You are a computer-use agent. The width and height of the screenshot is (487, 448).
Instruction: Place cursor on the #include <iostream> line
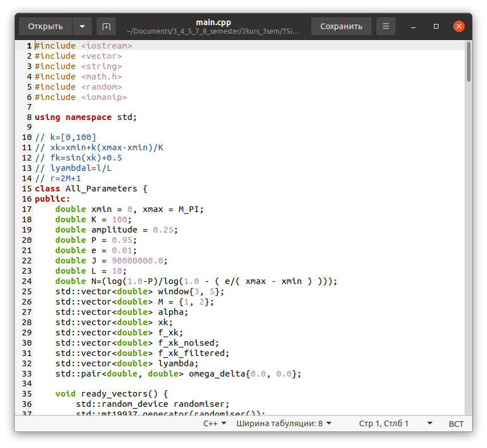[83, 46]
